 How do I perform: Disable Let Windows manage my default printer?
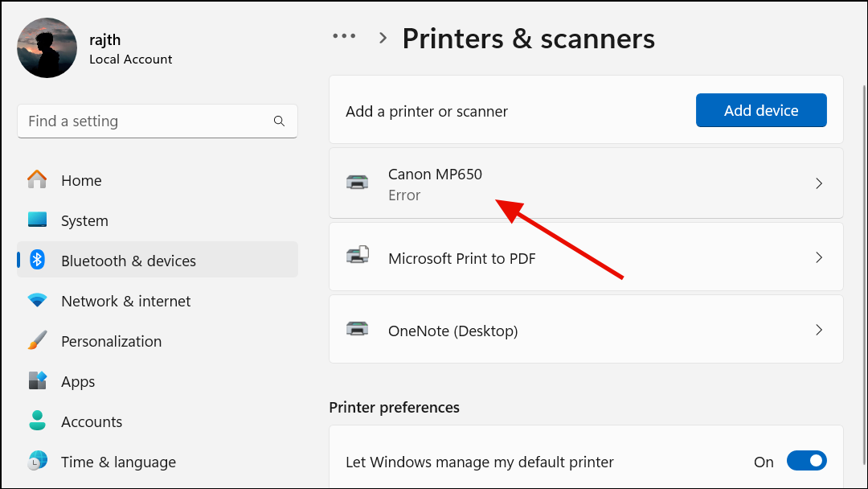[x=807, y=460]
